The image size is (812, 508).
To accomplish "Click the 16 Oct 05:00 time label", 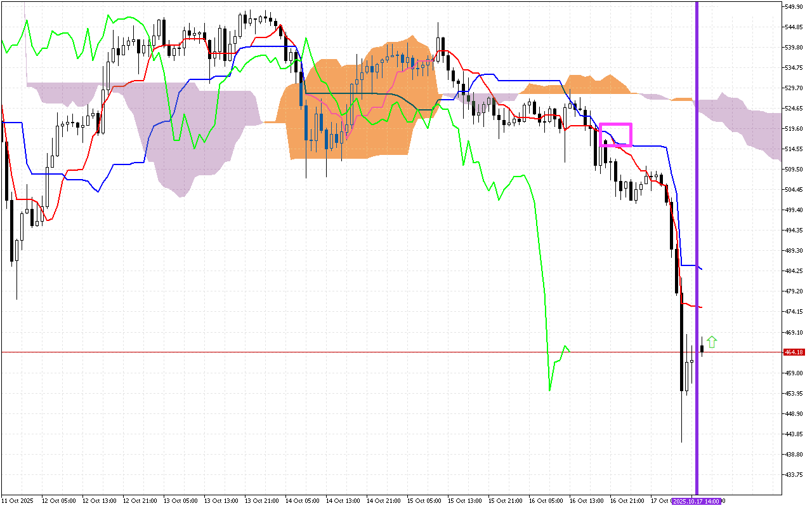I will tap(544, 501).
